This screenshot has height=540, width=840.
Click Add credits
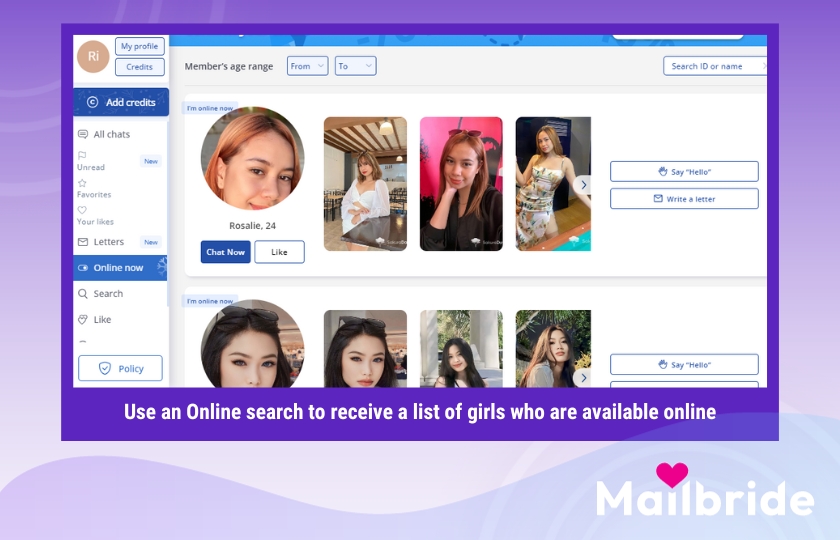point(121,102)
